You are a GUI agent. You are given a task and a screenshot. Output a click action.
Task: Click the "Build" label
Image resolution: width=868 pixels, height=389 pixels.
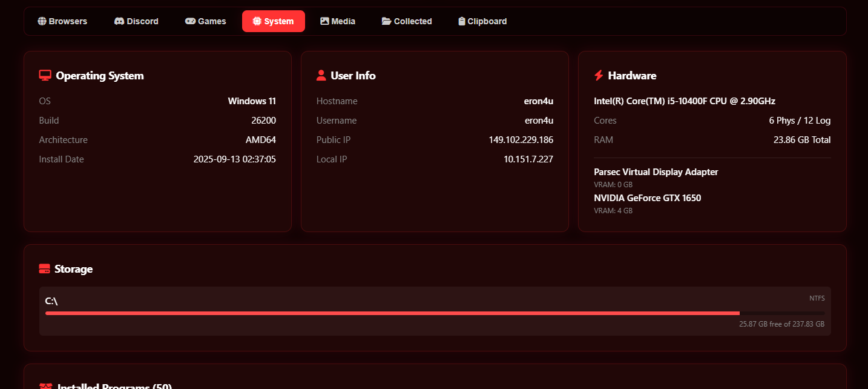[x=49, y=121]
